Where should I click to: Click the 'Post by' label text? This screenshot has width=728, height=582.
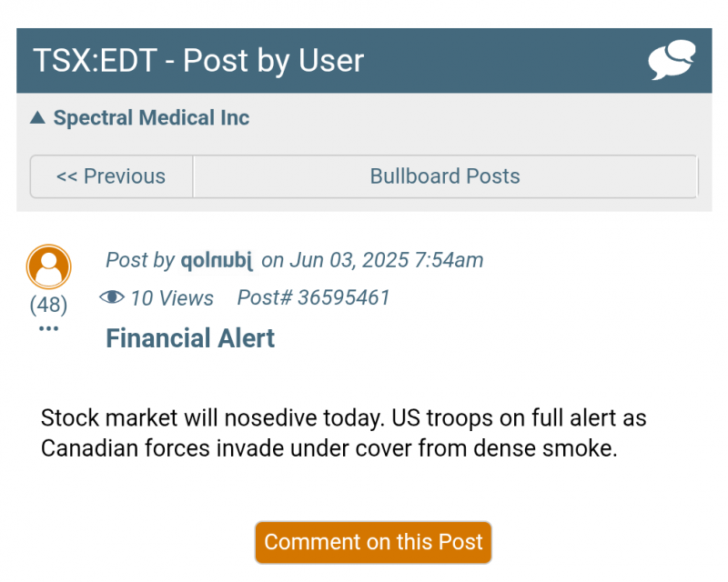point(140,261)
